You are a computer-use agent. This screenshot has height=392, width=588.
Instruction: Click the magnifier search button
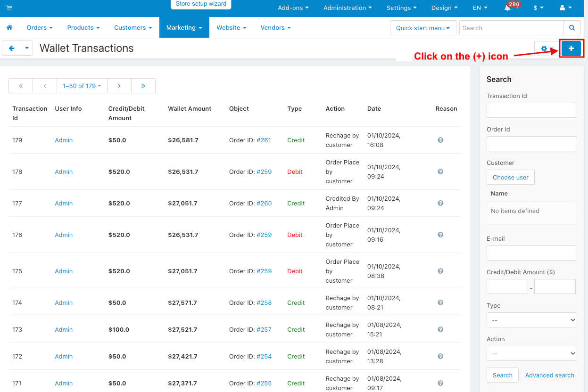(572, 28)
